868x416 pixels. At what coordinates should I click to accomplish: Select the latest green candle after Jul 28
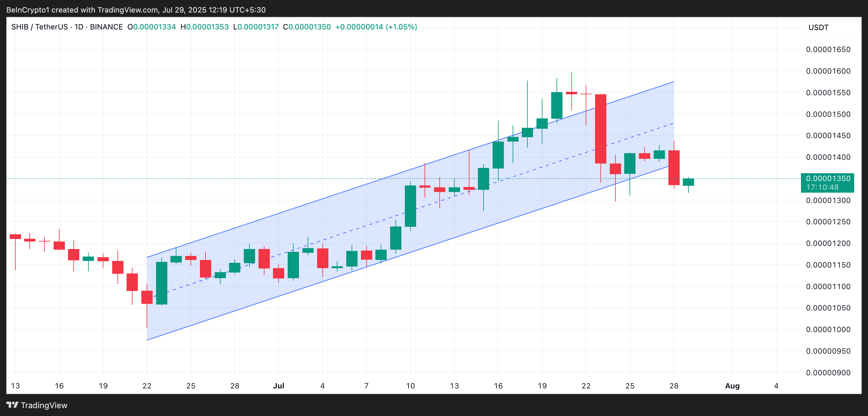point(688,182)
